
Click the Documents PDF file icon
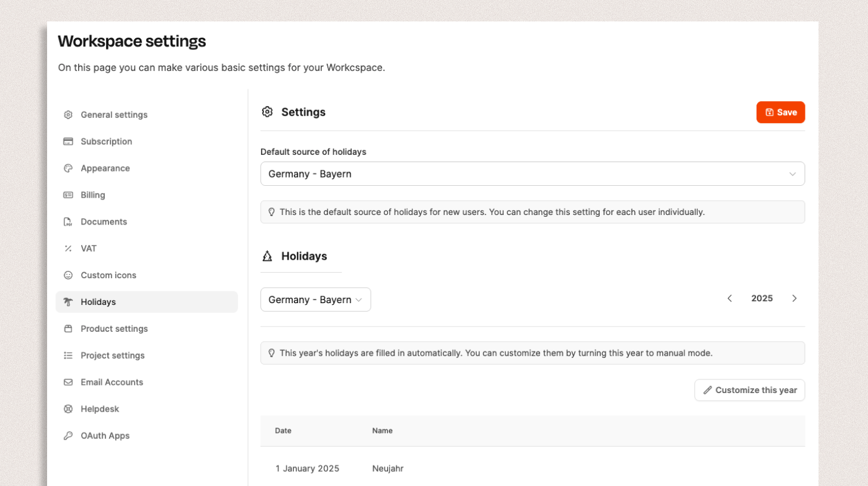tap(68, 222)
